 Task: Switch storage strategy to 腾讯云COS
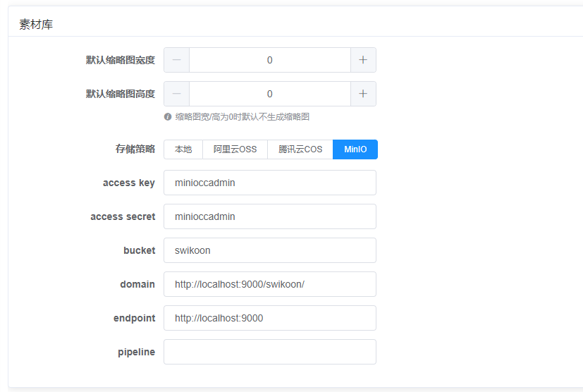click(300, 149)
